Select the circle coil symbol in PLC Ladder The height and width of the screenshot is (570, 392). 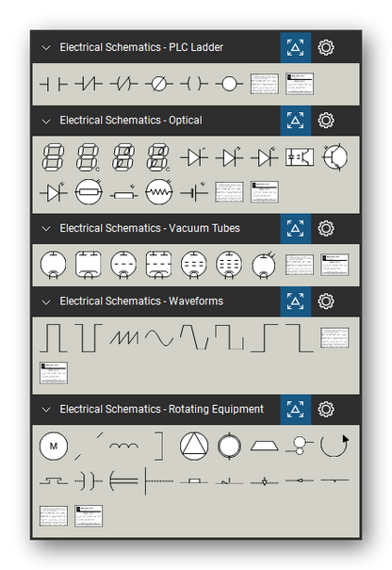pyautogui.click(x=229, y=85)
